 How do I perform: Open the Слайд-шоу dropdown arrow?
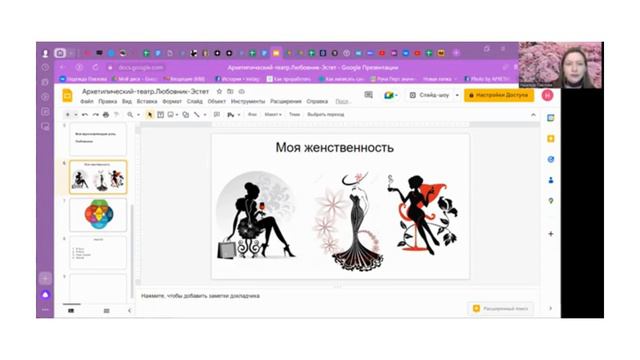point(457,95)
